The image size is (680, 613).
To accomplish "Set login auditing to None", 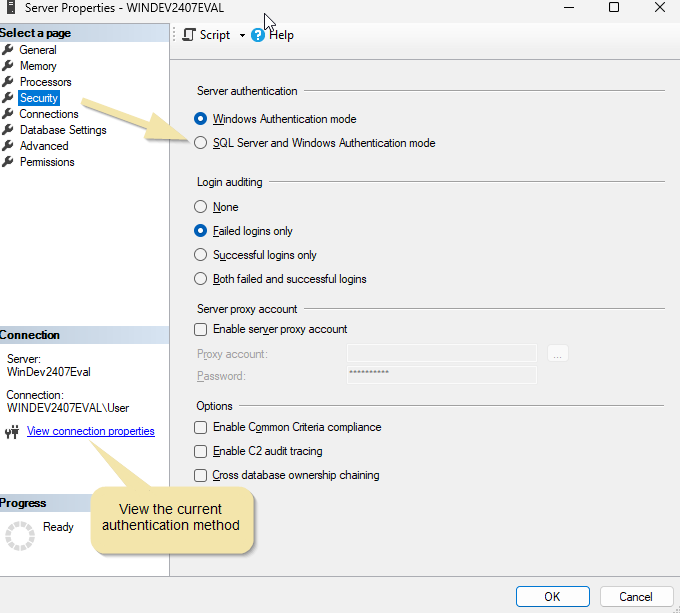I will pos(200,207).
